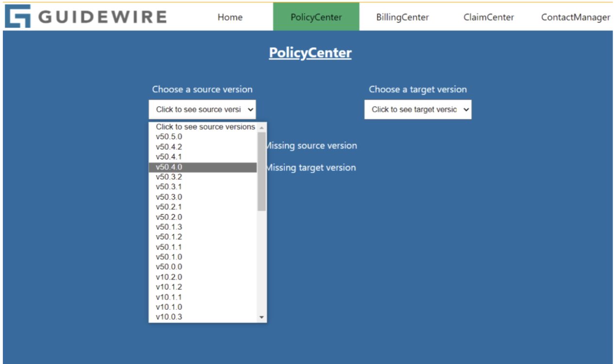
Task: Pick source version v50.1.1
Action: pos(203,247)
